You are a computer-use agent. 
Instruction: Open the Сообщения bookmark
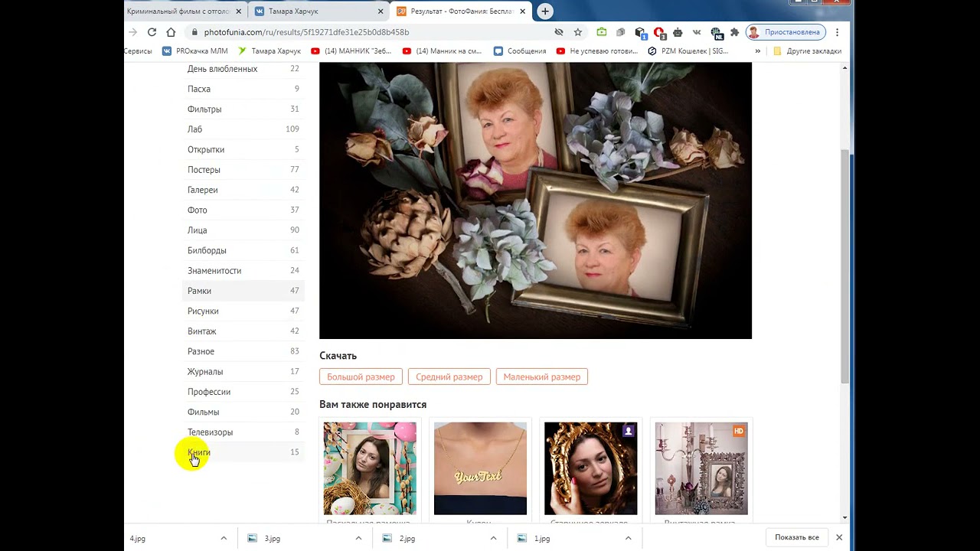[520, 51]
